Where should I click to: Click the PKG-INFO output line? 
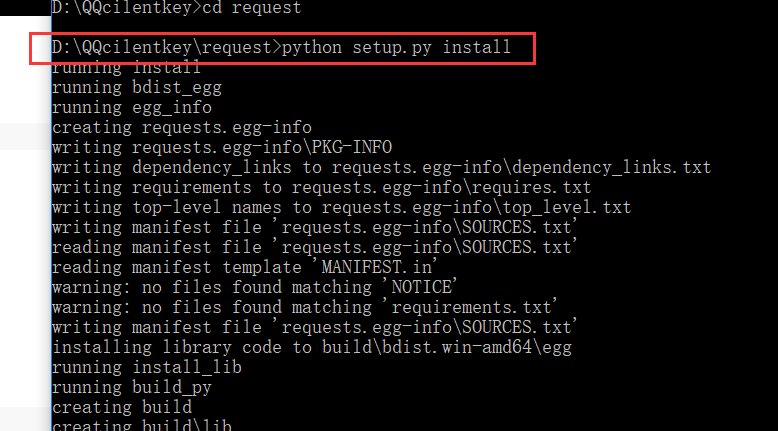click(222, 147)
